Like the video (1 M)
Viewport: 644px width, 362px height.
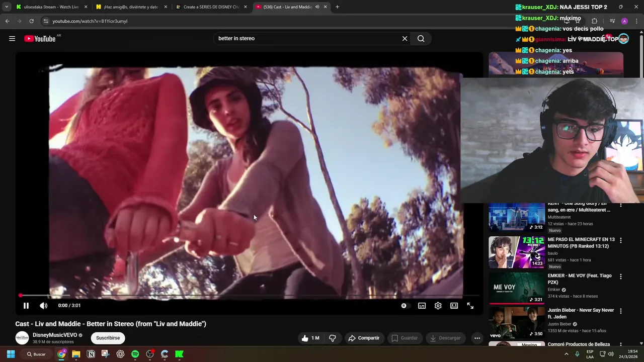(x=310, y=338)
